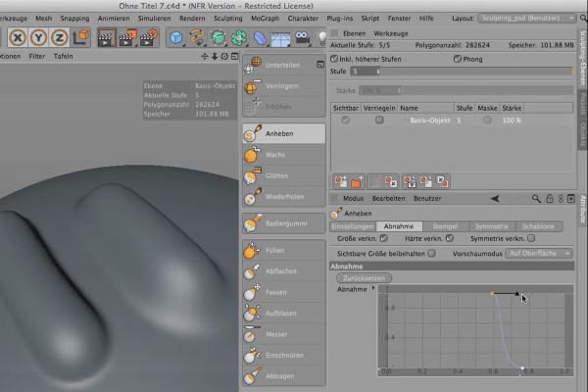Click the camera object icon
Viewport: 588px width, 392px height.
tap(302, 37)
